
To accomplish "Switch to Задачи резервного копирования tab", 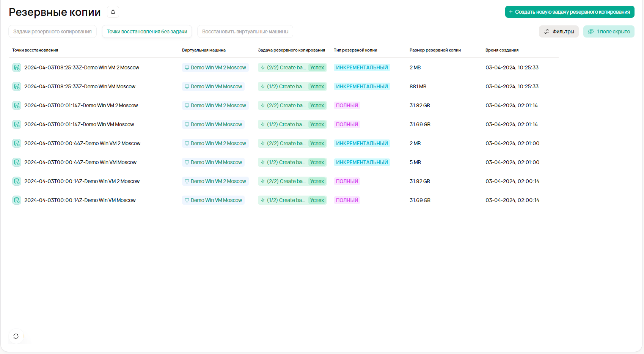I will click(52, 31).
